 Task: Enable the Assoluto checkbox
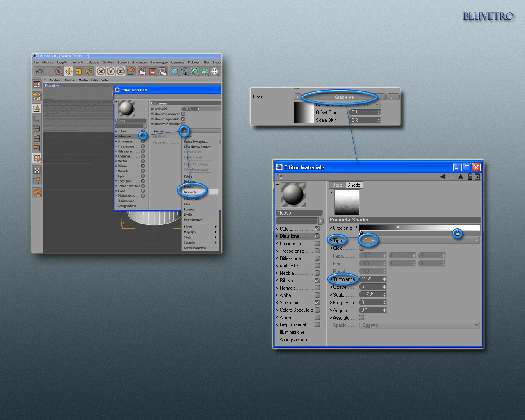(x=361, y=318)
